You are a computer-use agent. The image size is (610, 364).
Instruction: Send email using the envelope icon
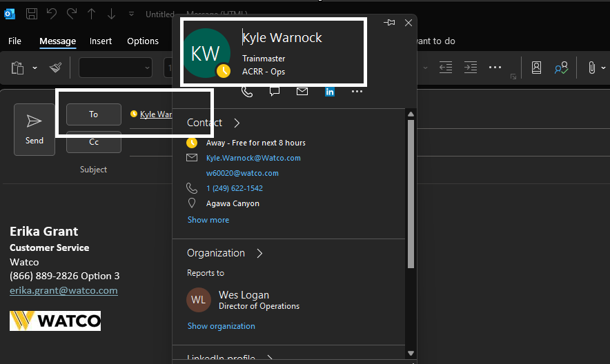point(302,92)
